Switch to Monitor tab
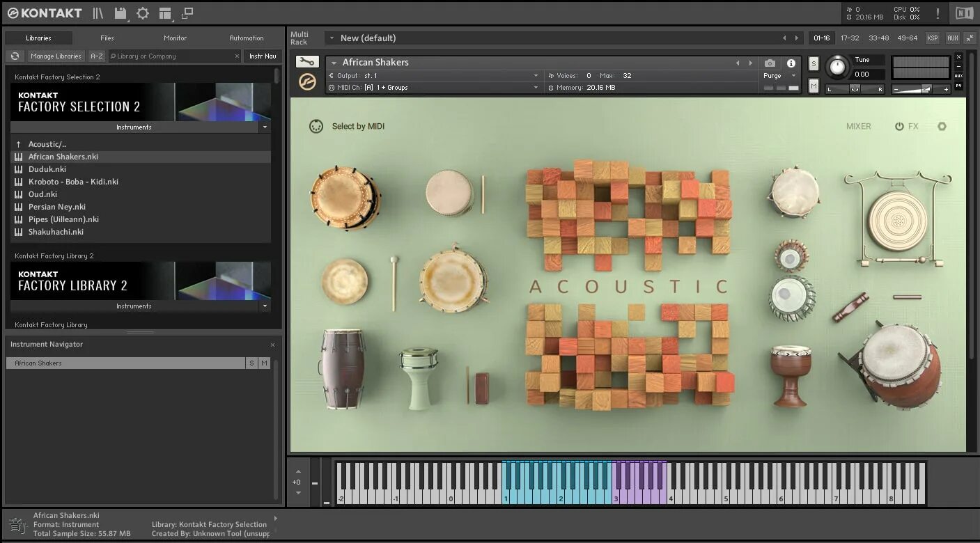Image resolution: width=980 pixels, height=543 pixels. 175,38
